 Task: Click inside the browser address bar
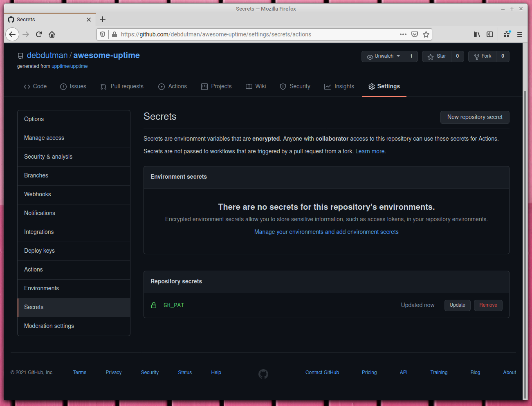click(245, 34)
